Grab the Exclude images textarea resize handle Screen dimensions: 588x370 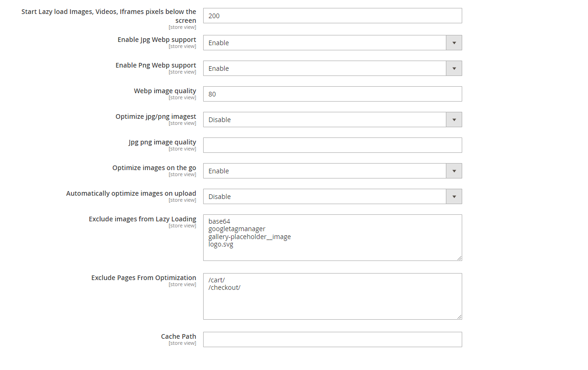[x=459, y=258]
